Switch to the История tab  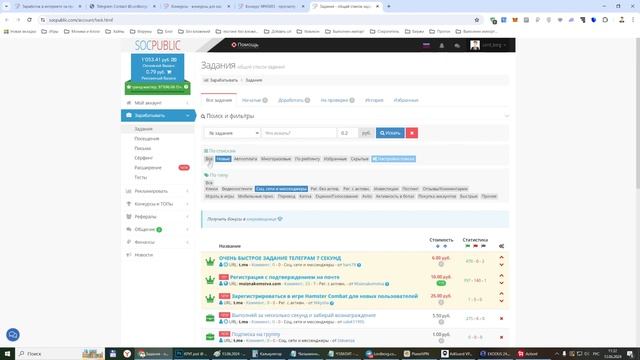[x=374, y=100]
